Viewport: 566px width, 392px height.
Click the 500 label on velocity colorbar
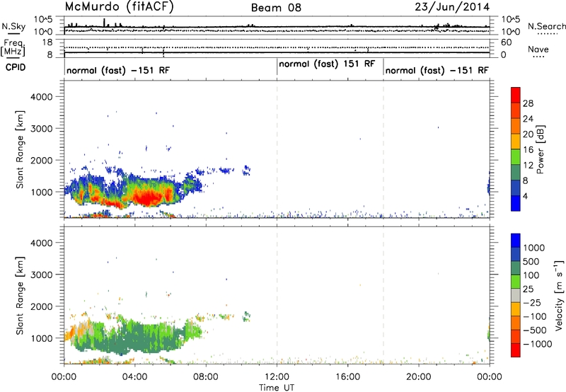click(531, 262)
